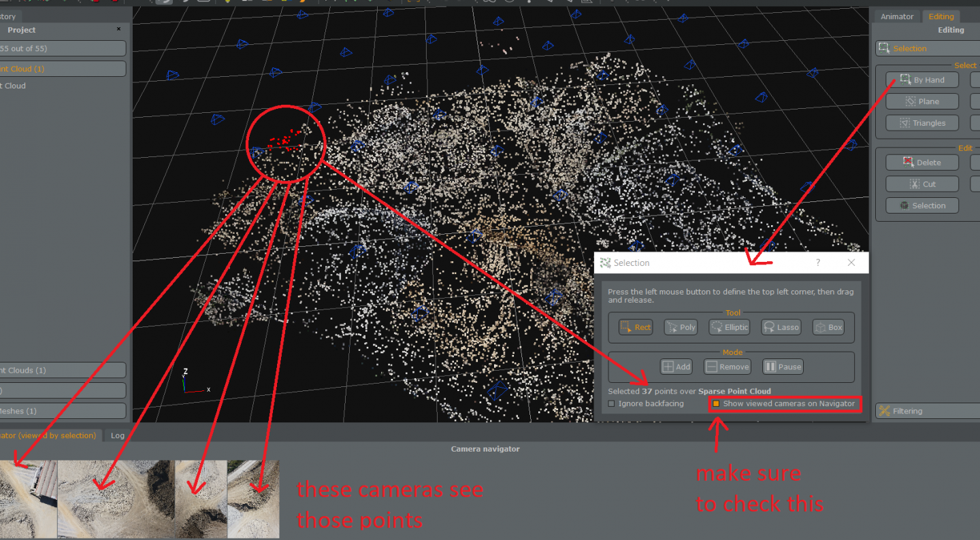Activate the Lasso selection tool
This screenshot has height=540, width=980.
point(781,327)
